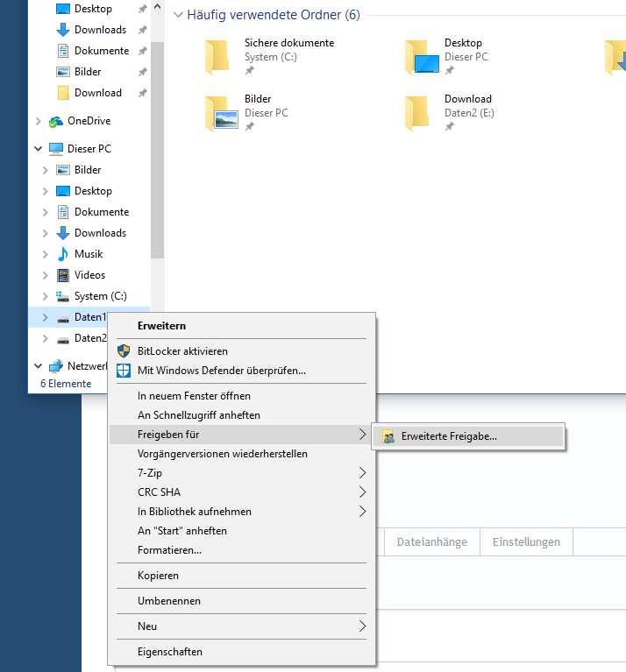
Task: Expand Bilder under Dieser PC
Action: (45, 170)
